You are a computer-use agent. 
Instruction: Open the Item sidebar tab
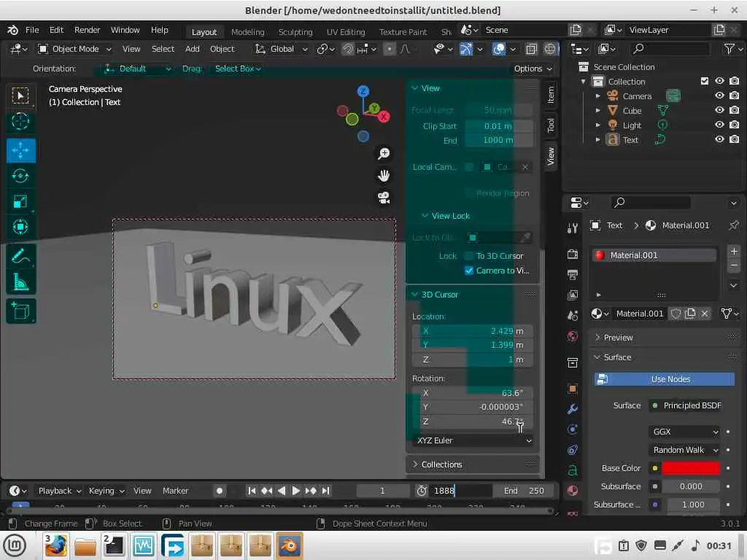tap(551, 94)
